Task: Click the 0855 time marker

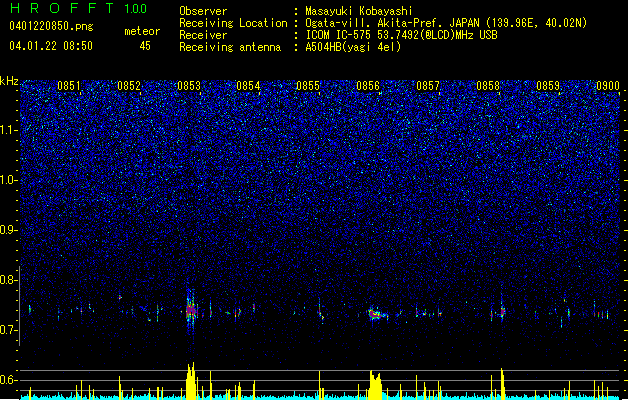Action: coord(308,86)
